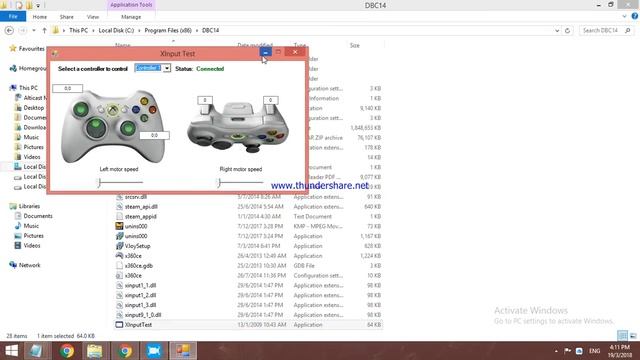Select Local Disk (C:) in address breadcrumb
This screenshot has width=640, height=360.
pyautogui.click(x=116, y=31)
